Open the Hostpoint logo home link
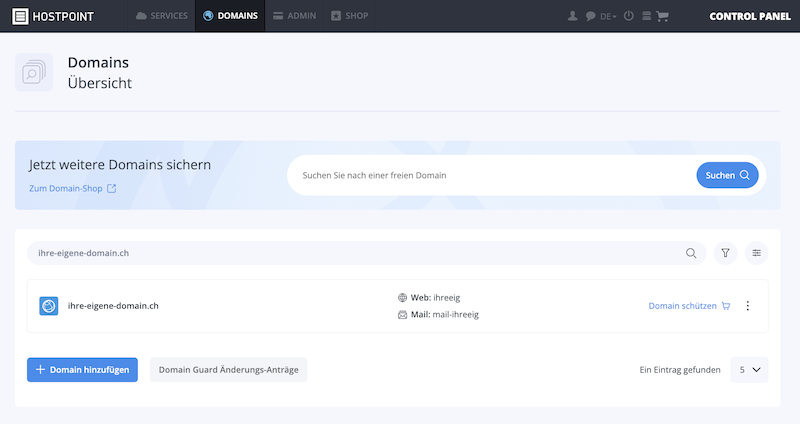Image resolution: width=800 pixels, height=424 pixels. (53, 16)
